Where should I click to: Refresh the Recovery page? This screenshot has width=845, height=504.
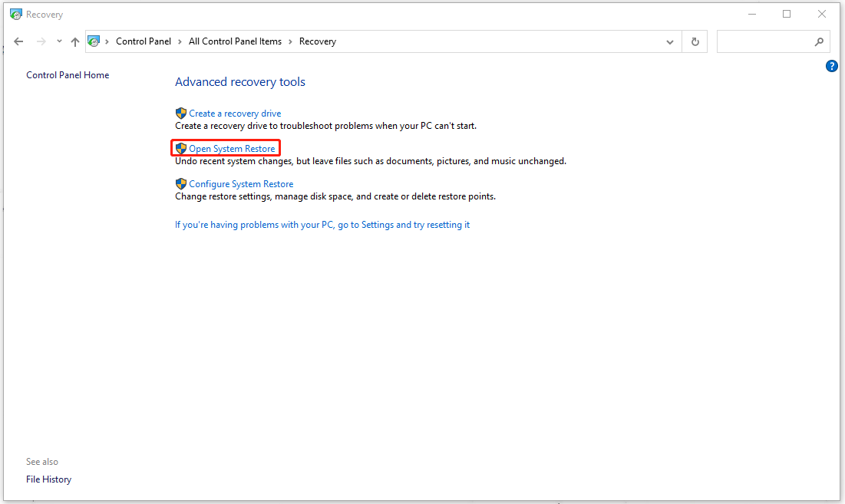click(x=695, y=41)
